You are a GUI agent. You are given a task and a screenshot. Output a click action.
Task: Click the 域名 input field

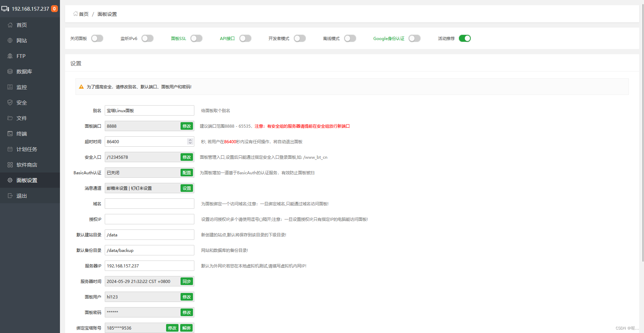tap(149, 204)
